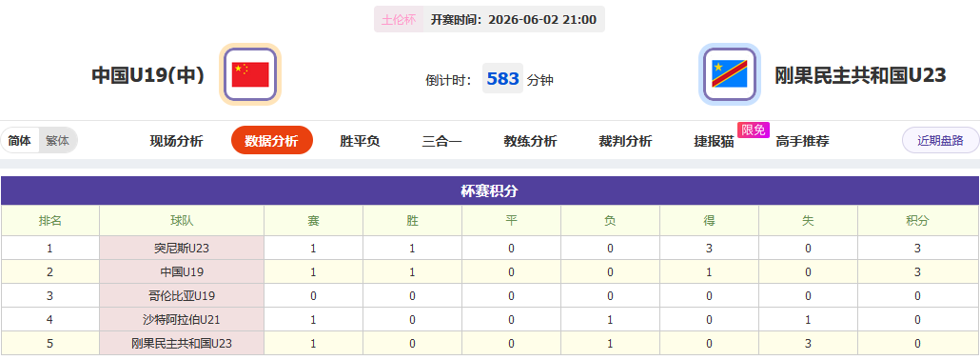Click the 赛 column header
Viewport: 980px width, 360px height.
(313, 220)
